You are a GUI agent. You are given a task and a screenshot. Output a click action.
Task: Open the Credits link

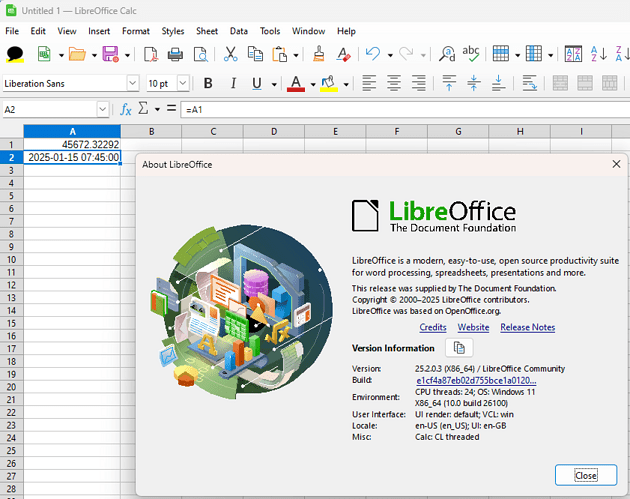(x=433, y=327)
